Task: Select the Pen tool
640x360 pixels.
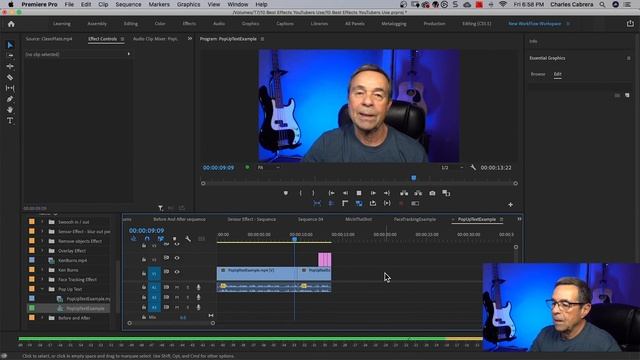Action: [10, 99]
